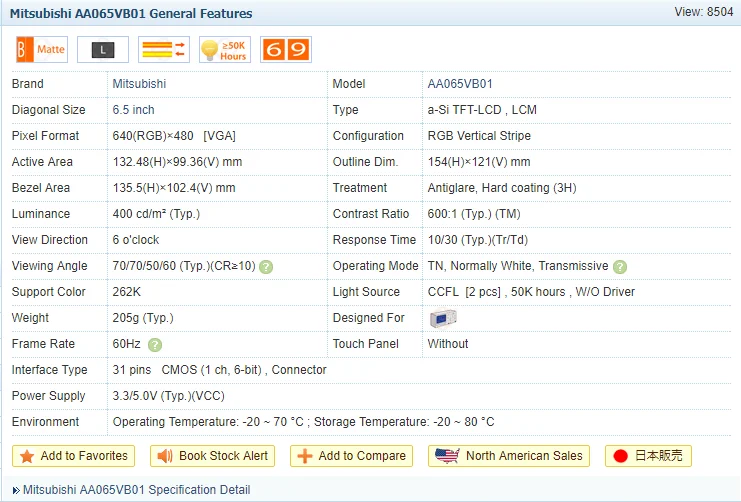
Task: Click 'TN, Normally White, Transmissive' value
Action: pyautogui.click(x=518, y=266)
